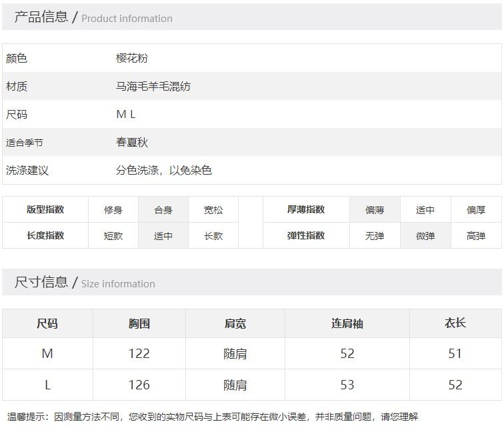This screenshot has width=504, height=426.
Task: Choose the 宽松 fit option
Action: click(213, 210)
